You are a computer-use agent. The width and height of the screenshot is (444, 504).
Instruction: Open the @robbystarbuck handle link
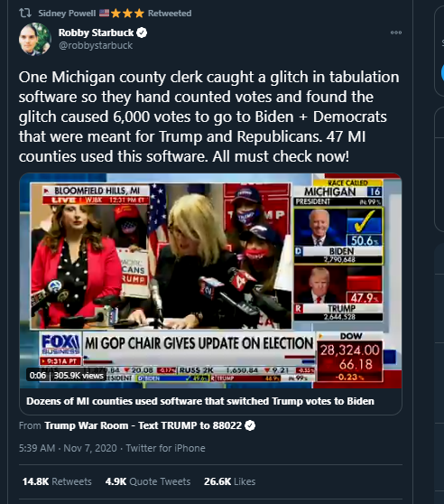96,45
